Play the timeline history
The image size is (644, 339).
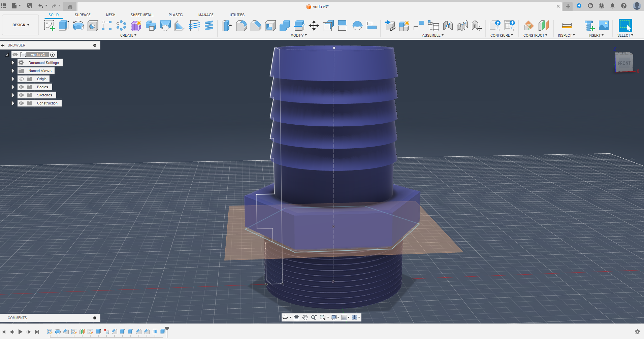coord(20,332)
